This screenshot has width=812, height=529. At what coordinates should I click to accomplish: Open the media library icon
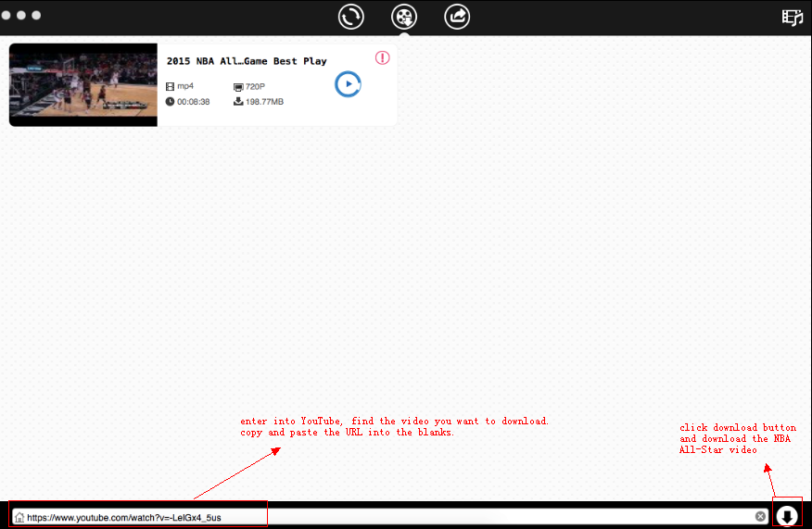coord(793,17)
